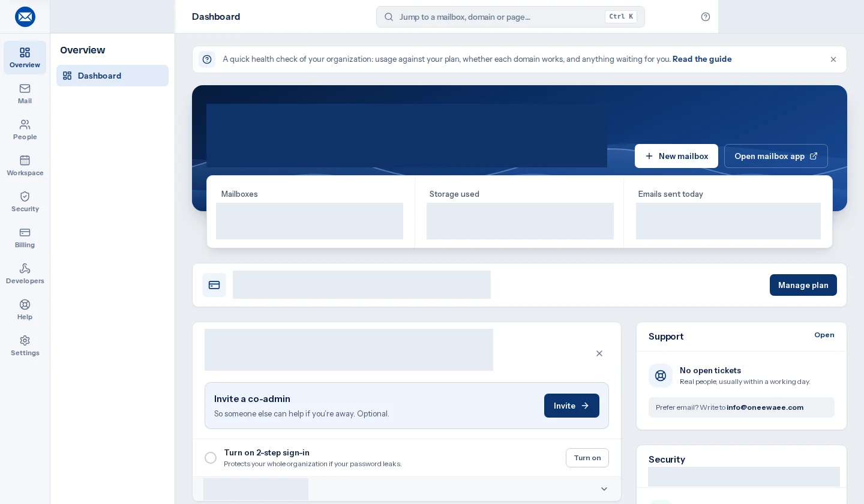
Task: Select Dashboard in the Overview panel
Action: point(112,76)
